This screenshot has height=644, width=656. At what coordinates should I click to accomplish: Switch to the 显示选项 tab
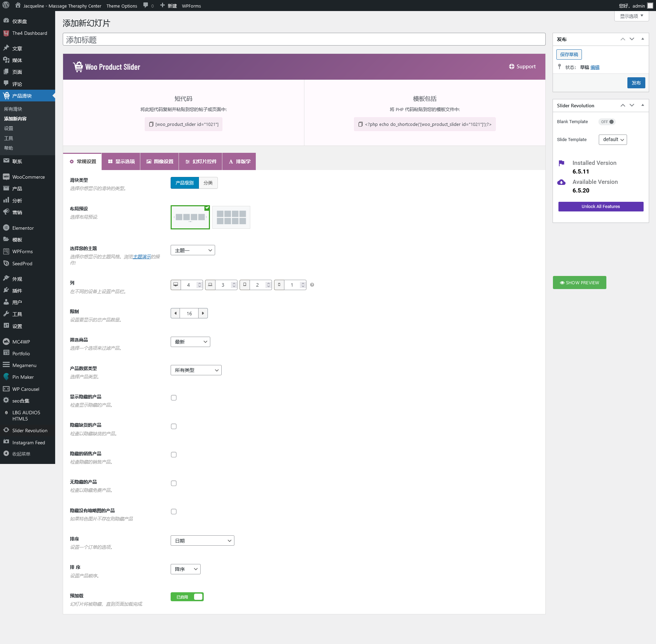click(x=121, y=161)
